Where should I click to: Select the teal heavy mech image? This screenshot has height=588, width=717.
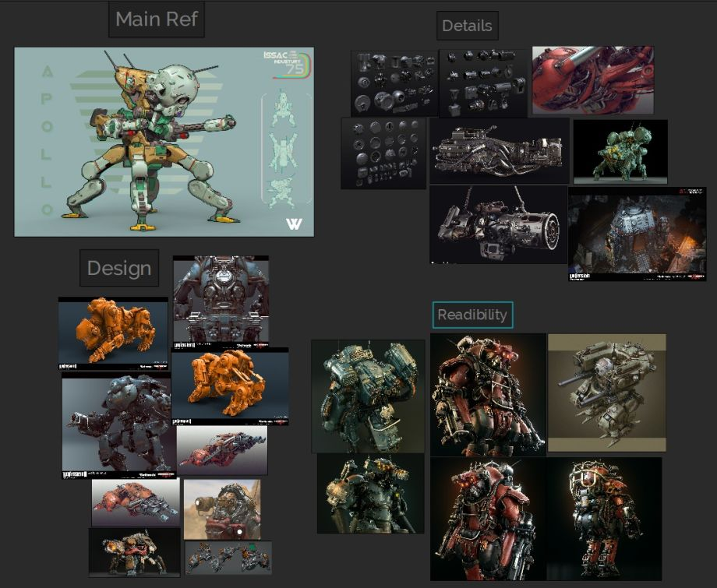click(368, 396)
